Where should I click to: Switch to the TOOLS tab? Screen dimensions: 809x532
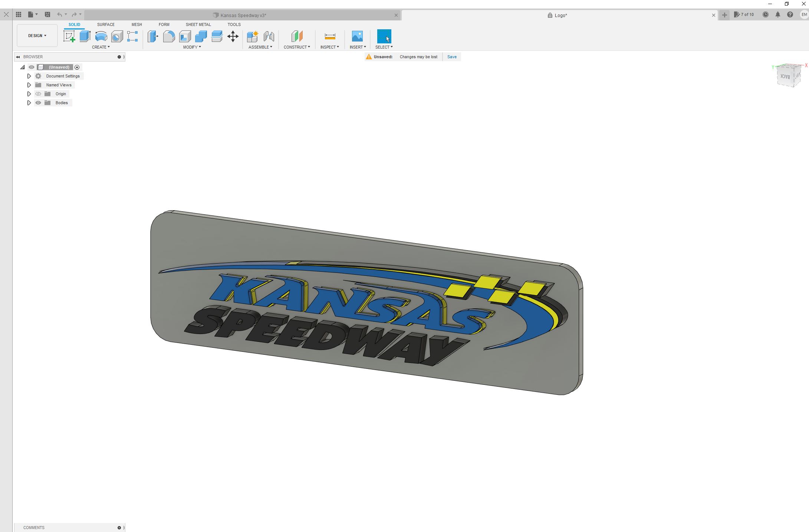pos(234,24)
